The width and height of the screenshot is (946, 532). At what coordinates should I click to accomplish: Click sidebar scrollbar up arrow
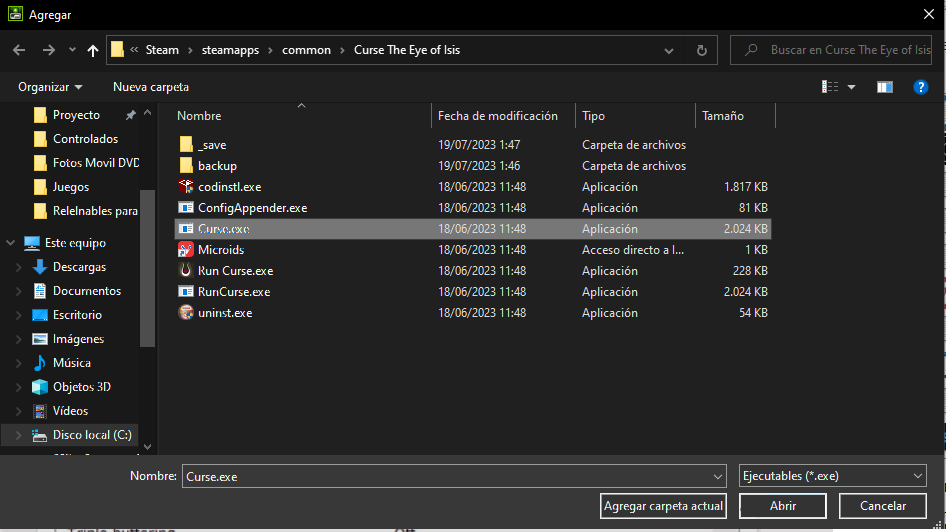(147, 113)
